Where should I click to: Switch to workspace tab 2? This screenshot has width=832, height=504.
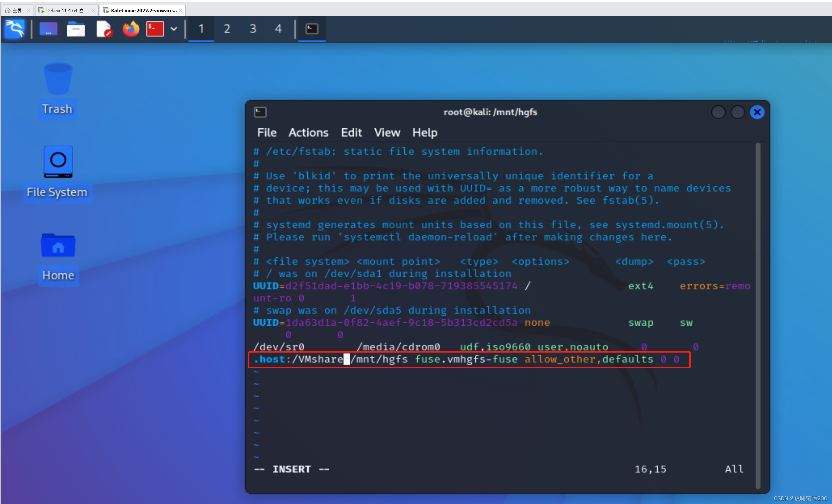pos(227,28)
